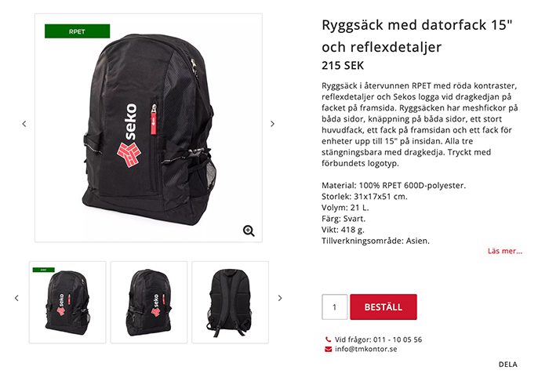The image size is (549, 392).
Task: Expand description with Läs mer link
Action: (x=504, y=251)
